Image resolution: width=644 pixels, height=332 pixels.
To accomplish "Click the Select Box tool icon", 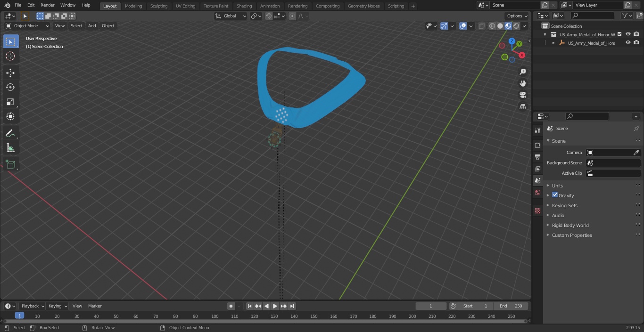I will coord(10,41).
